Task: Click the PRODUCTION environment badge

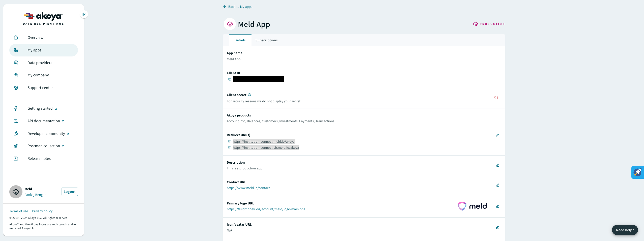Action: [489, 24]
